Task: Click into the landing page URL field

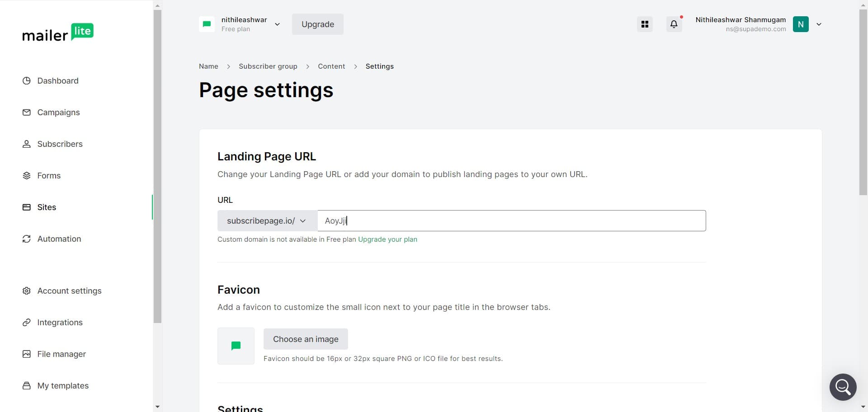Action: (511, 221)
